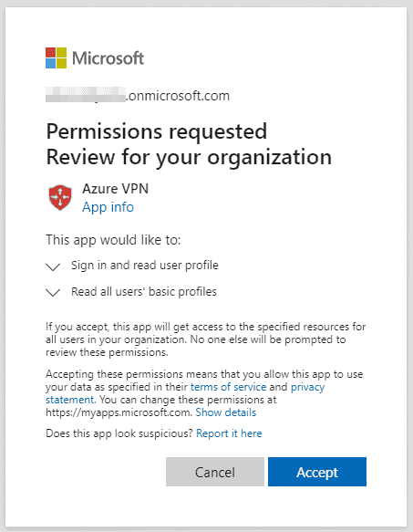Image resolution: width=413 pixels, height=532 pixels.
Task: Expand chevron beside Read all users' basic profiles
Action: (x=53, y=292)
